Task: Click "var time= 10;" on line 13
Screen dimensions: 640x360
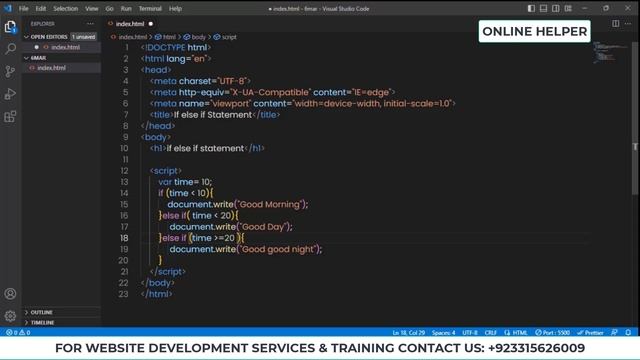Action: point(185,182)
